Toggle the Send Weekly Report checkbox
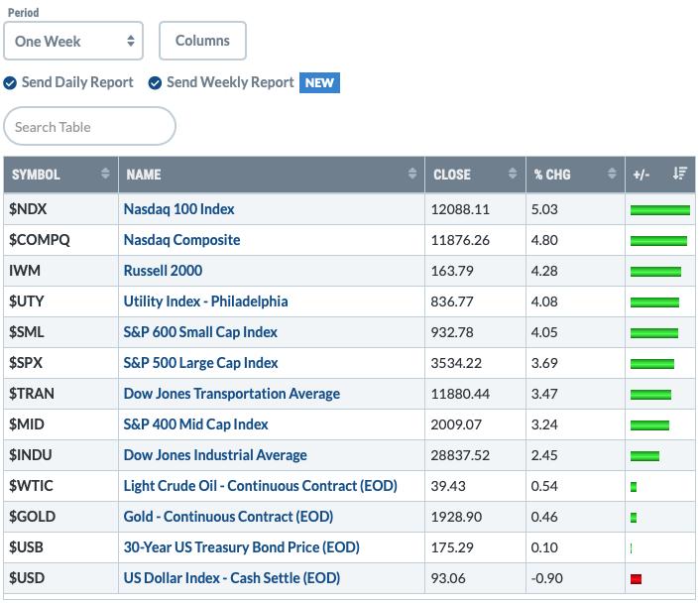This screenshot has height=603, width=700. (x=155, y=83)
